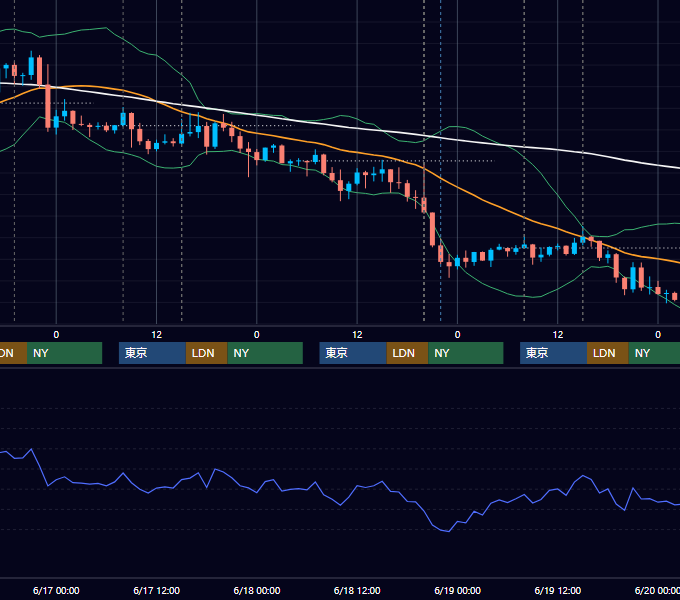Click the hour label 0 above 6/19 00:00
This screenshot has height=600, width=680.
click(x=458, y=335)
